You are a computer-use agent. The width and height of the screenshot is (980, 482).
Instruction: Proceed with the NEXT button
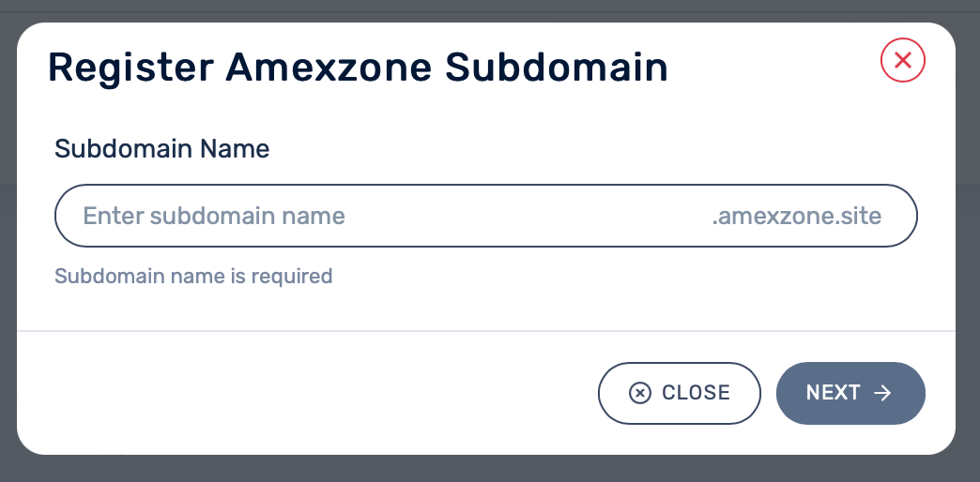[x=850, y=393]
